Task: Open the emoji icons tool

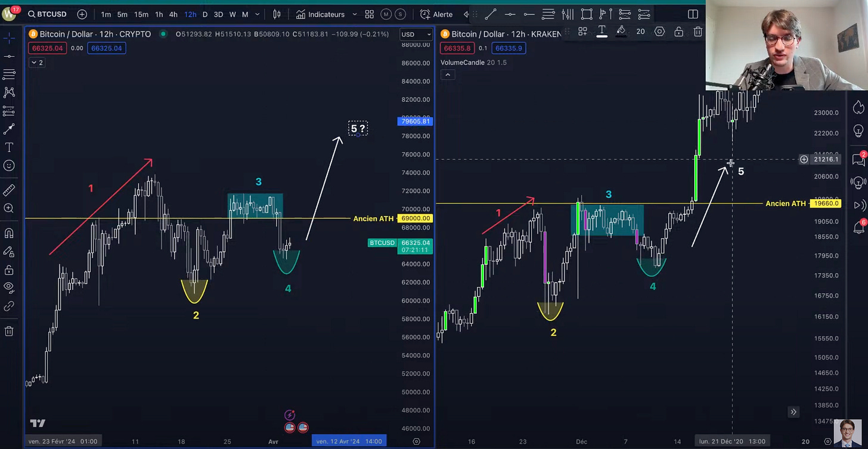Action: tap(9, 166)
